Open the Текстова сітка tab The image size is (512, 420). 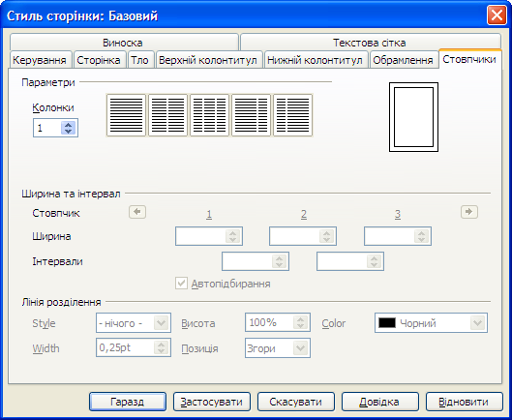[370, 43]
